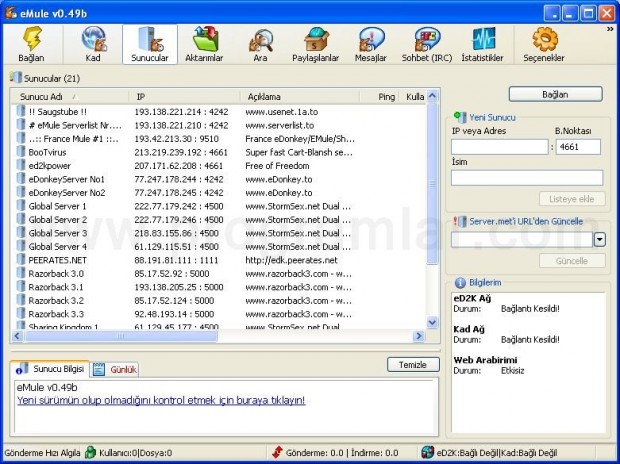Click the IP veya Adres input field
Screen dimensions: 620x464
tap(500, 147)
